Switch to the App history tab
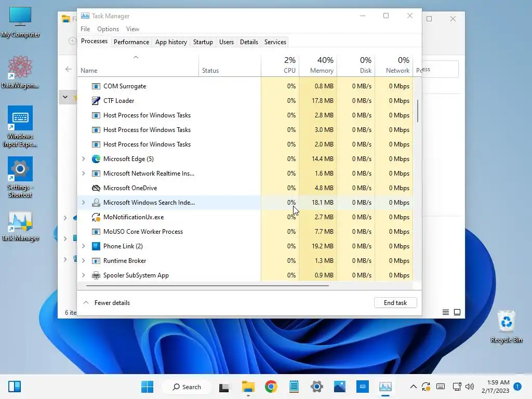The height and width of the screenshot is (399, 532). pyautogui.click(x=171, y=42)
